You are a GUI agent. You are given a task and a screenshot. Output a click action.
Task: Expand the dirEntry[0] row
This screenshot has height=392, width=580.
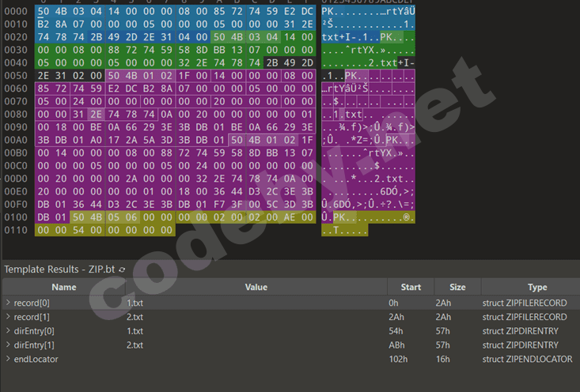click(x=8, y=330)
